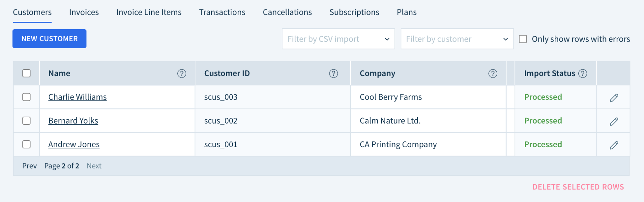
Task: Select the Charlie Williams row checkbox
Action: [x=27, y=97]
